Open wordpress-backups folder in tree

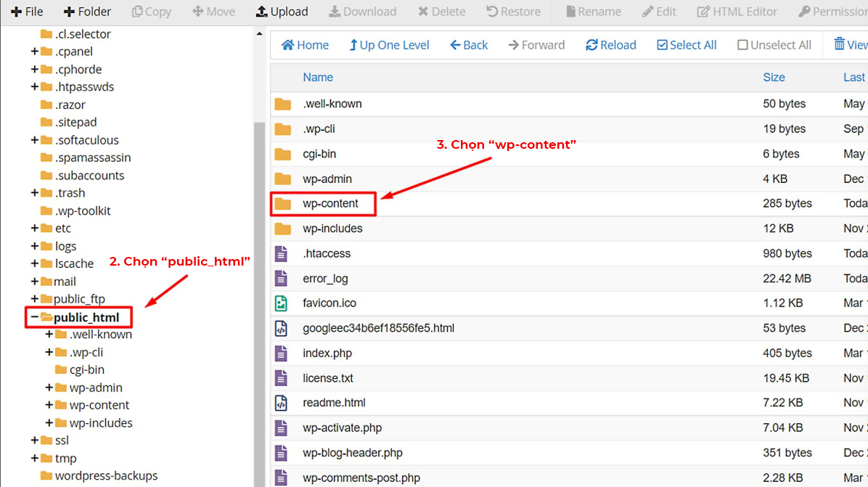pyautogui.click(x=99, y=476)
